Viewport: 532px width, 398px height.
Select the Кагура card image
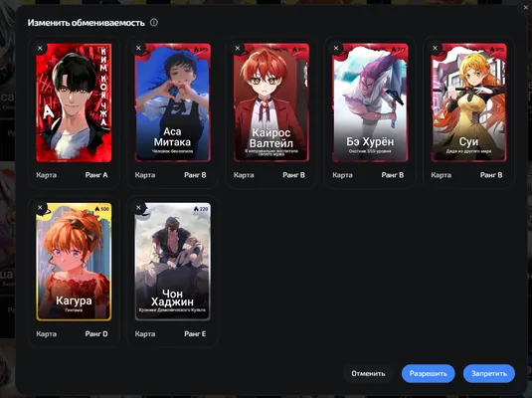pyautogui.click(x=74, y=262)
